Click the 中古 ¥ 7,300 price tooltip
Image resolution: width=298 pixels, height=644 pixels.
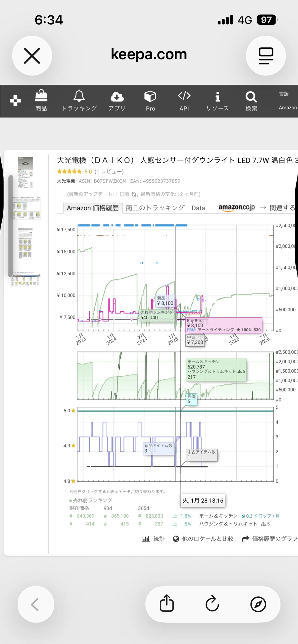click(195, 340)
